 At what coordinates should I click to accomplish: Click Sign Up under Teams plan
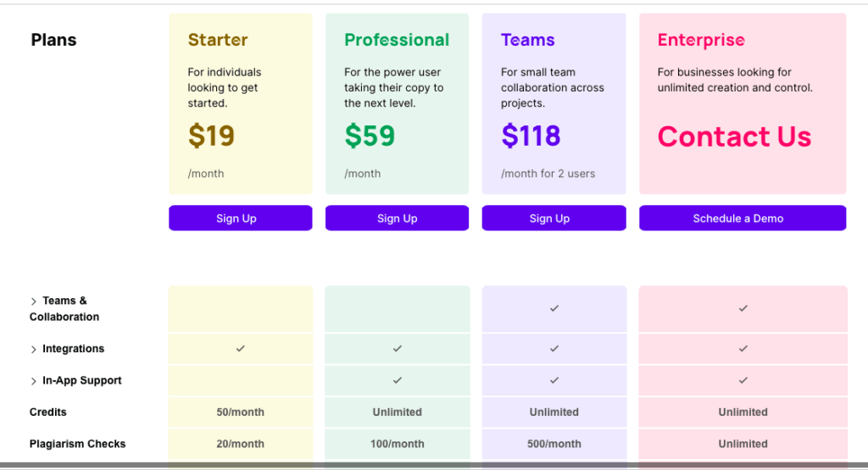pyautogui.click(x=554, y=218)
